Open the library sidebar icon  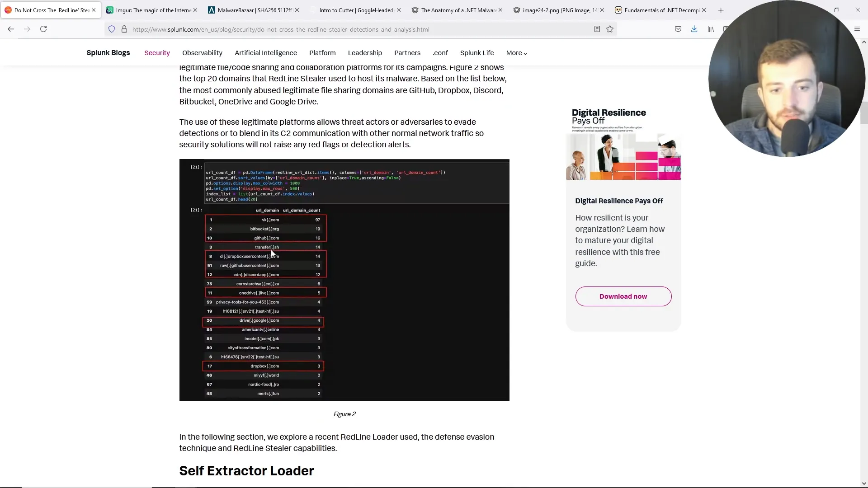tap(711, 29)
